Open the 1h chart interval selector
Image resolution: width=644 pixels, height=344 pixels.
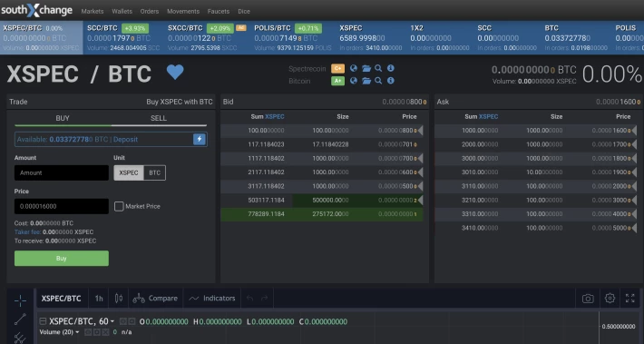(99, 299)
